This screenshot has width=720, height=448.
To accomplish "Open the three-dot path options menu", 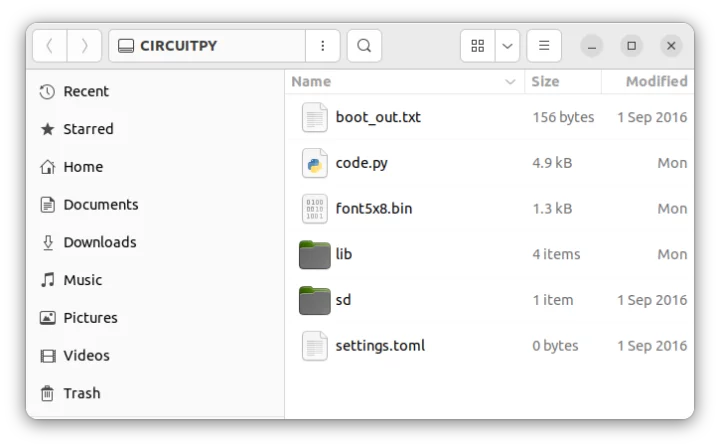I will 323,46.
